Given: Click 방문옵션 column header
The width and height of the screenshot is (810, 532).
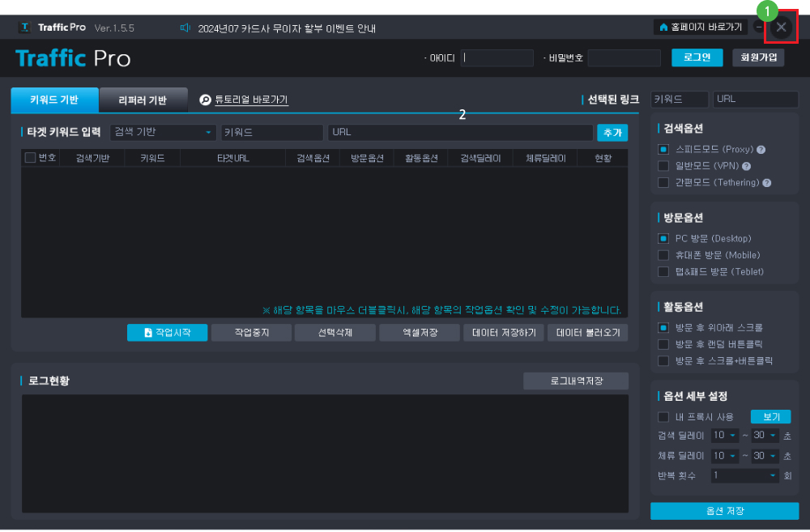Looking at the screenshot, I should pyautogui.click(x=367, y=159).
